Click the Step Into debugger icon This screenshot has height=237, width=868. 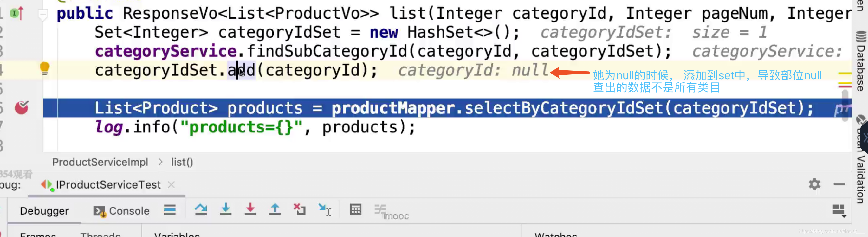click(225, 209)
